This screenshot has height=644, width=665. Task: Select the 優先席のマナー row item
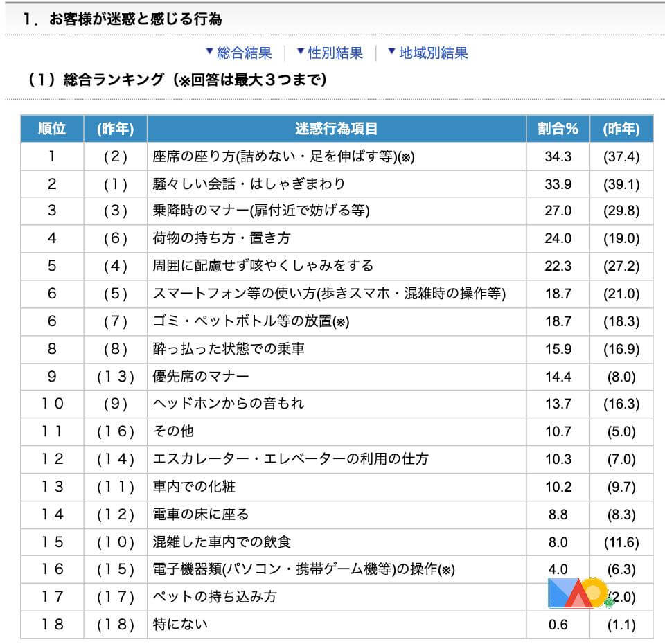pyautogui.click(x=200, y=377)
